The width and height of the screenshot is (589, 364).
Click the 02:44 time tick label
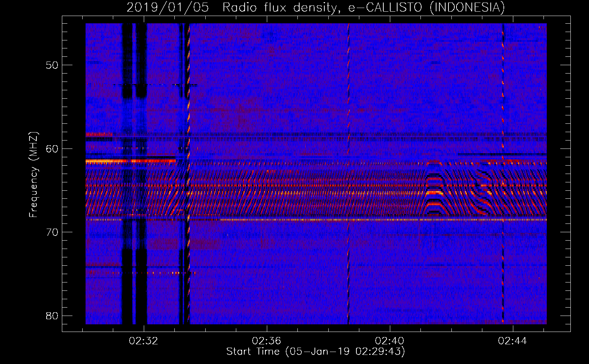pos(513,341)
